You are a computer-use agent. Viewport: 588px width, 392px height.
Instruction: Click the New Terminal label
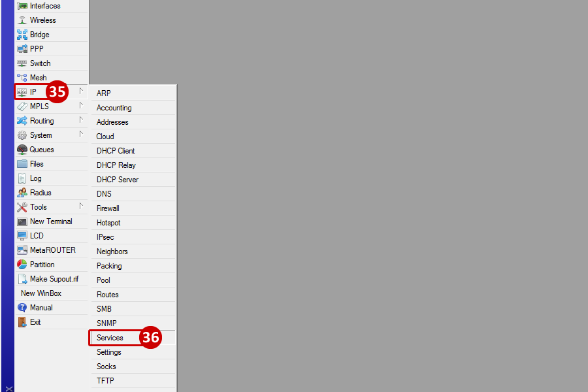click(51, 221)
